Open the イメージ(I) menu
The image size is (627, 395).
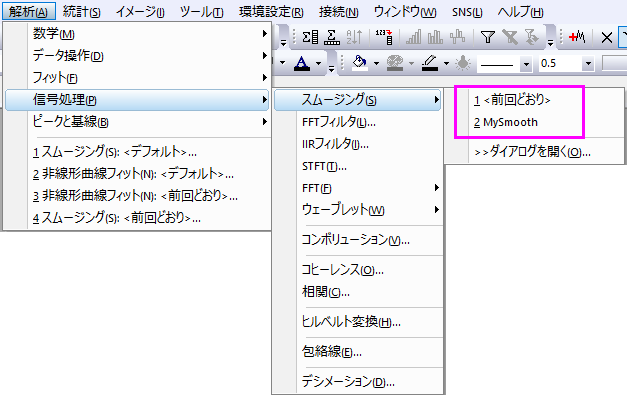click(x=140, y=12)
